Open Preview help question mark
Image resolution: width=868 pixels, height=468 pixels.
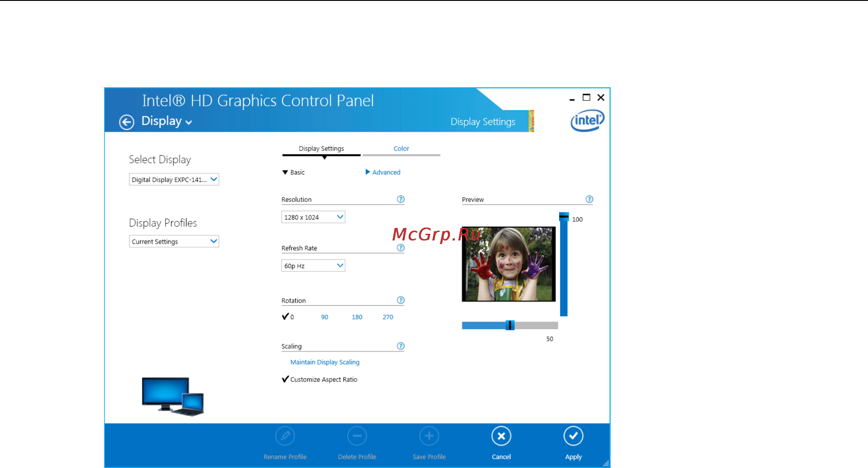coord(589,199)
